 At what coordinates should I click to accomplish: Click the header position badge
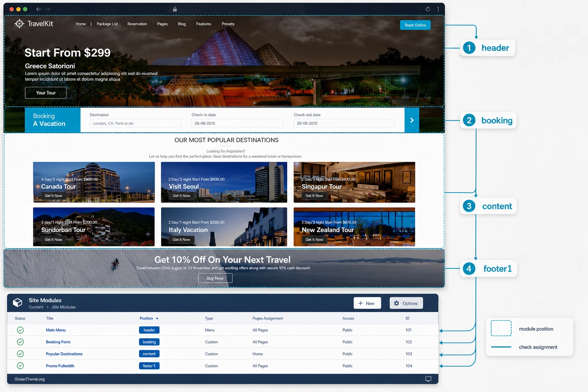(x=149, y=330)
